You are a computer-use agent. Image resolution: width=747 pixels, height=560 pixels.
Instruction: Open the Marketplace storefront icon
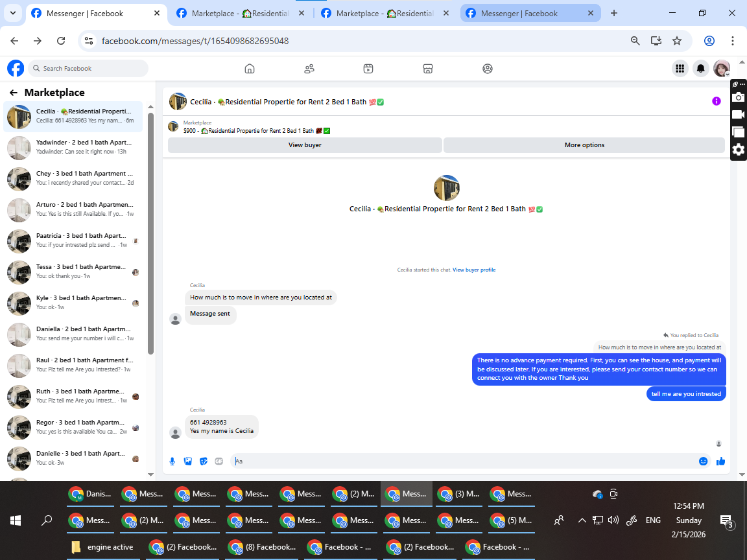(x=428, y=69)
